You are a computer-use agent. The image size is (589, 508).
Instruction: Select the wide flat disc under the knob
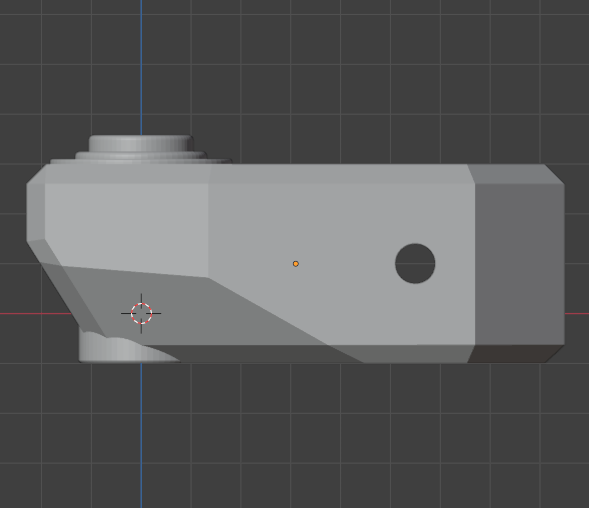[x=141, y=162]
